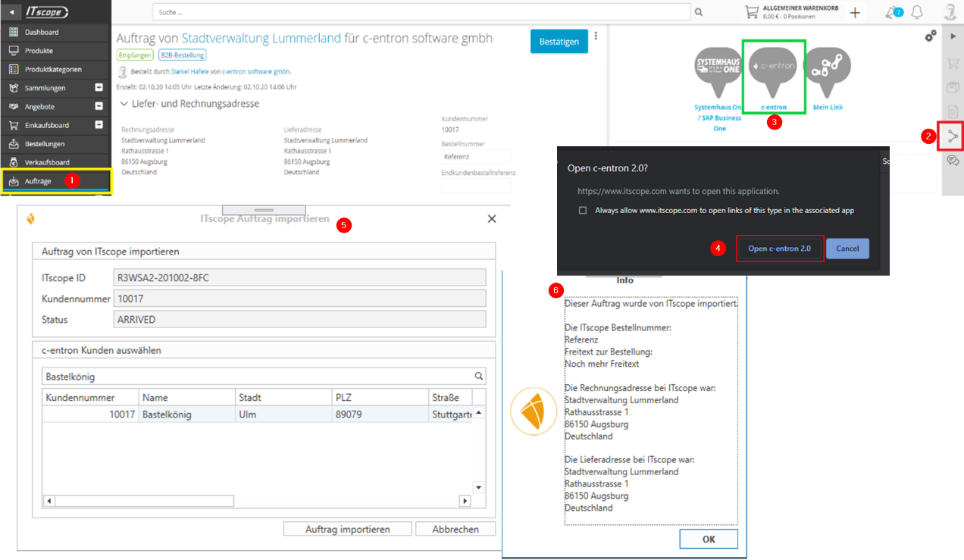The height and width of the screenshot is (560, 964).
Task: Open the notification bell icon
Action: tap(917, 12)
